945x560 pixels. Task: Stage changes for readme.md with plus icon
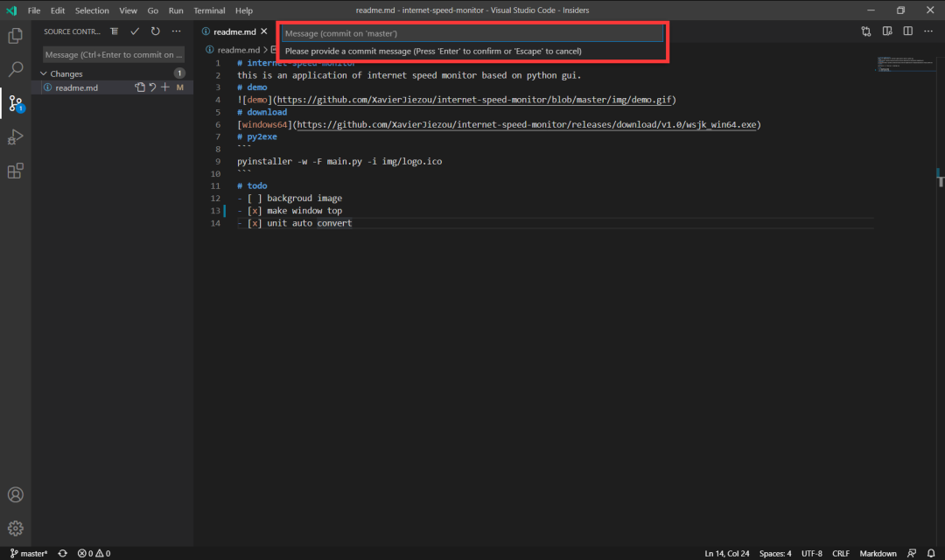[x=165, y=87]
